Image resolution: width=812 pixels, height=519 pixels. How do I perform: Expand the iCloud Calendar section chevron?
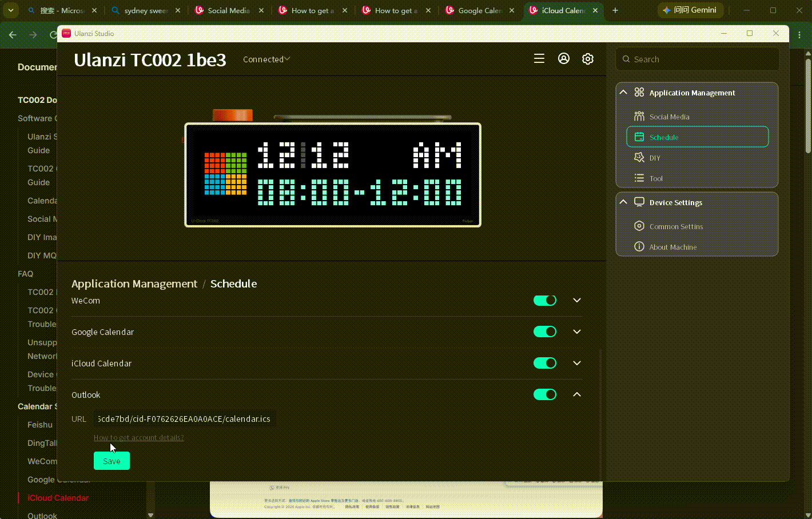pos(577,364)
